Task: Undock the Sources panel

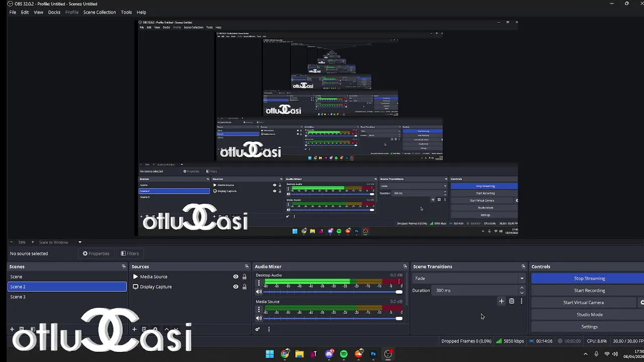Action: click(247, 266)
